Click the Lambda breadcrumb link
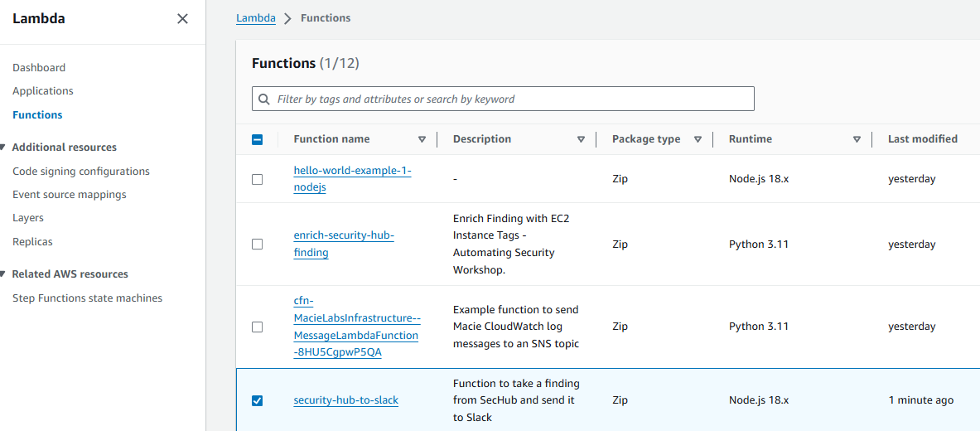 pyautogui.click(x=256, y=18)
